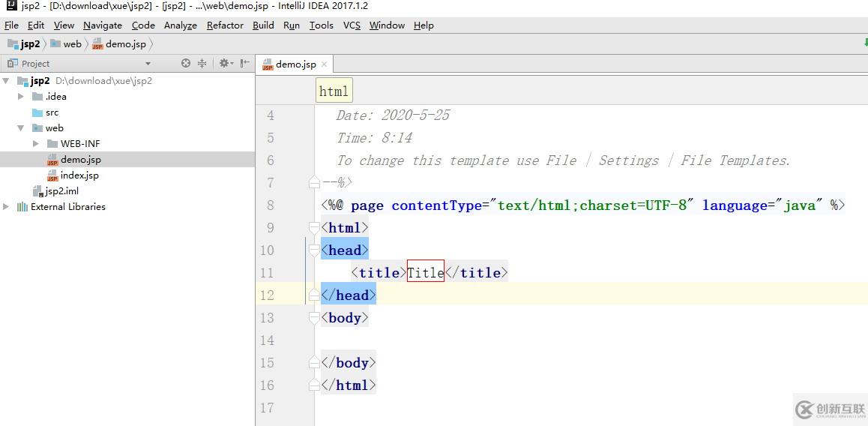The height and width of the screenshot is (426, 868).
Task: Click the Date comment on line 4
Action: (393, 115)
